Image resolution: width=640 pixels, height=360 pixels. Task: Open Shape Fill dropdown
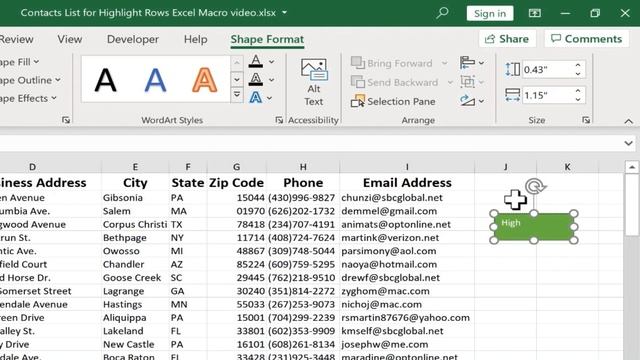(20, 62)
